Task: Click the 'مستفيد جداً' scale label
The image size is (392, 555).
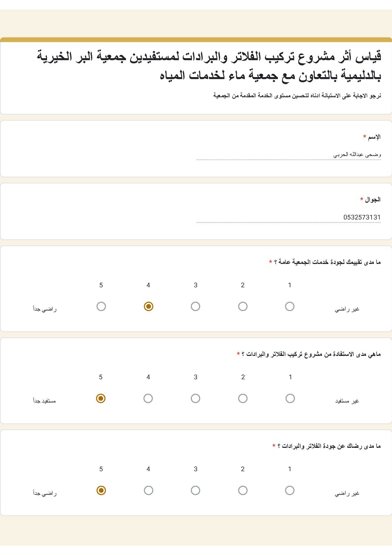Action: pos(44,401)
